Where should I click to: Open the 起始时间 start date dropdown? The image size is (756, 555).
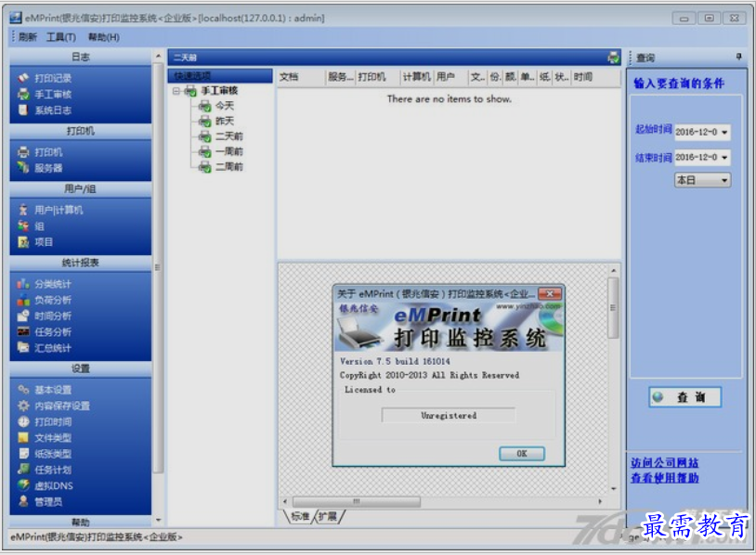point(723,133)
